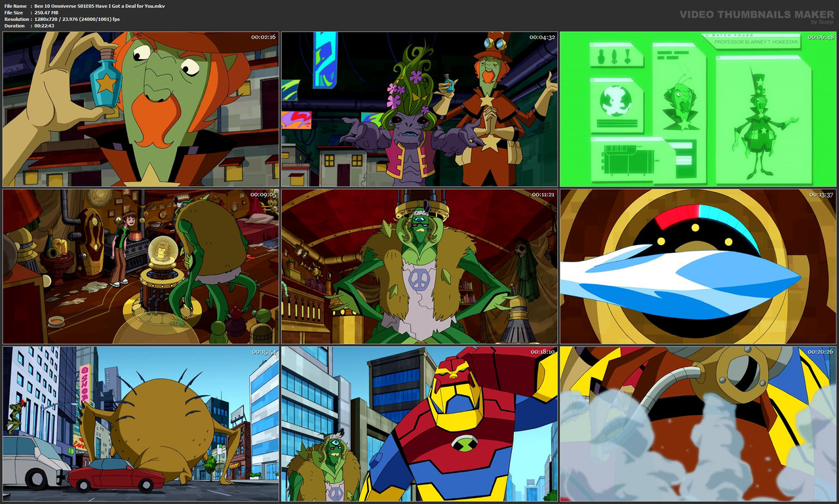Click the timestamp overlay reading 00:20:26
This screenshot has height=504, width=839.
pos(819,351)
